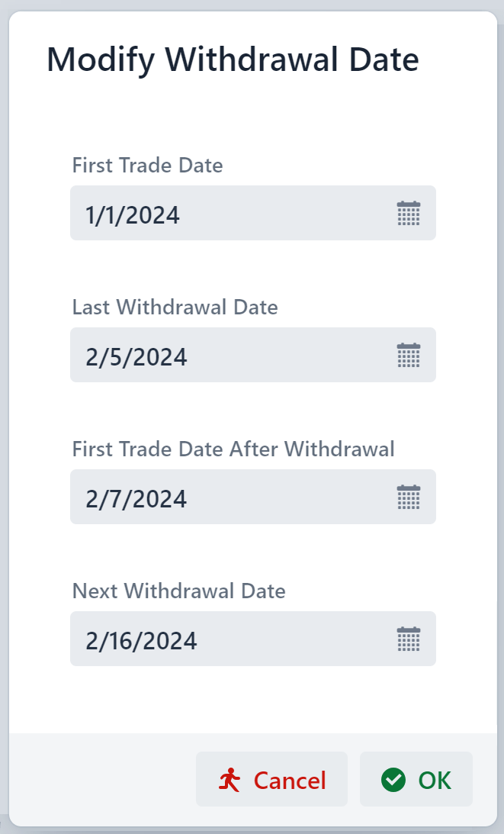Click the First Trade Date label
Viewport: 504px width, 834px height.
click(x=147, y=165)
